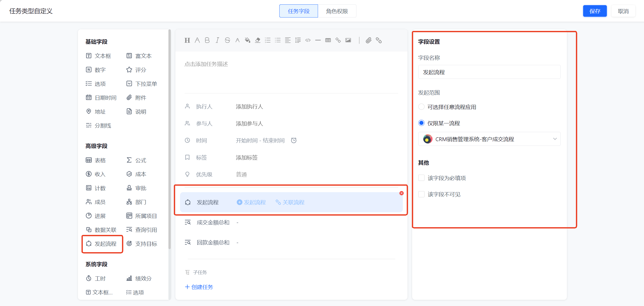The image size is (644, 306).
Task: Click the field list vertical scrollbar
Action: point(169,139)
